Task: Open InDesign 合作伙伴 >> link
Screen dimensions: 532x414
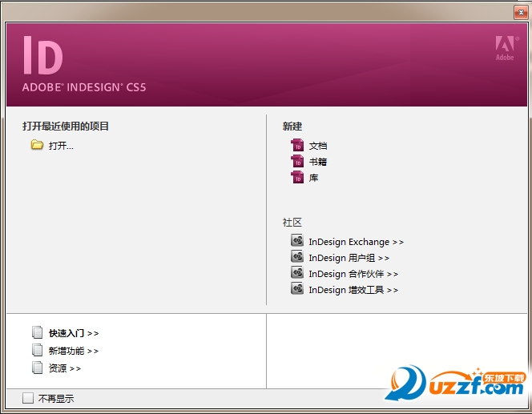Action: tap(353, 274)
